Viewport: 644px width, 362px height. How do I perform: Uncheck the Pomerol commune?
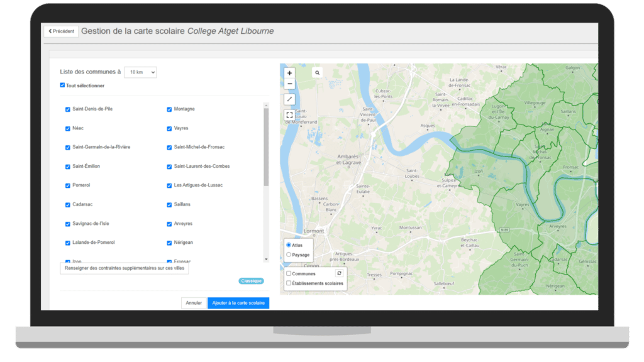68,185
